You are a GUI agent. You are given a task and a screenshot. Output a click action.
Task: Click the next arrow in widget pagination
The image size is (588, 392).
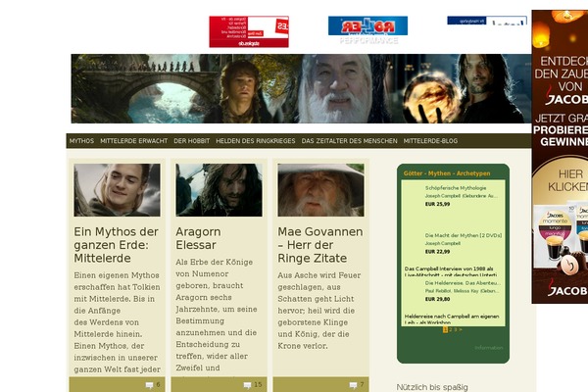pos(461,329)
